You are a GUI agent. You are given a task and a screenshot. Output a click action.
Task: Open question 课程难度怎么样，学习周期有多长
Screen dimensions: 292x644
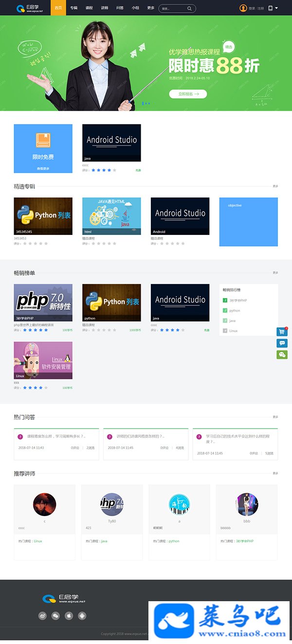pos(56,436)
